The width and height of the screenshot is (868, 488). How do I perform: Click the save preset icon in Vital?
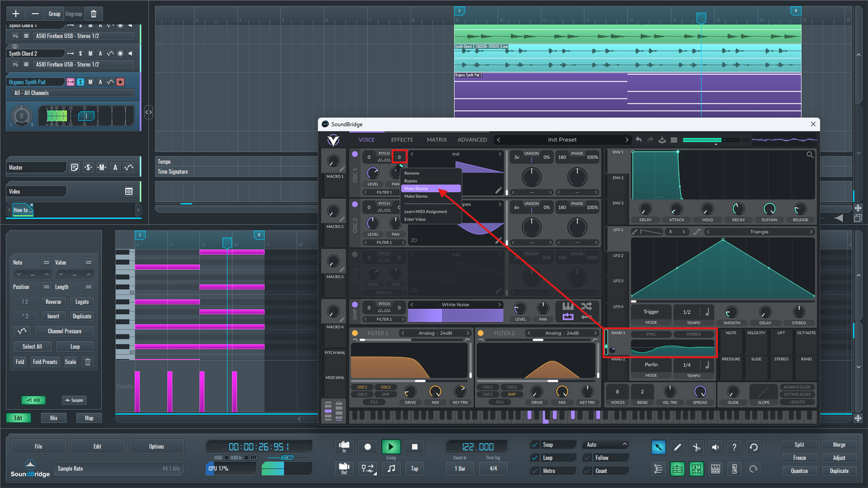click(x=662, y=140)
